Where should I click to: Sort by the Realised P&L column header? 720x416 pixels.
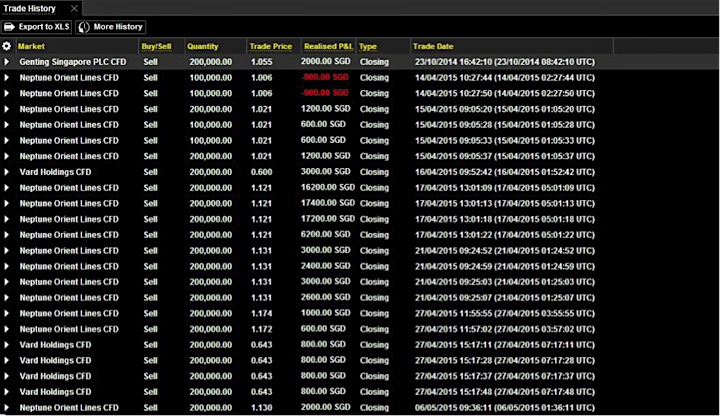tap(328, 46)
